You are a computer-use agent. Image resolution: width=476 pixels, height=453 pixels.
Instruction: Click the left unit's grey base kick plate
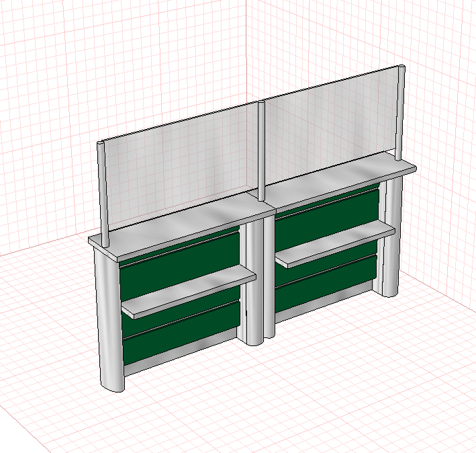tap(181, 352)
